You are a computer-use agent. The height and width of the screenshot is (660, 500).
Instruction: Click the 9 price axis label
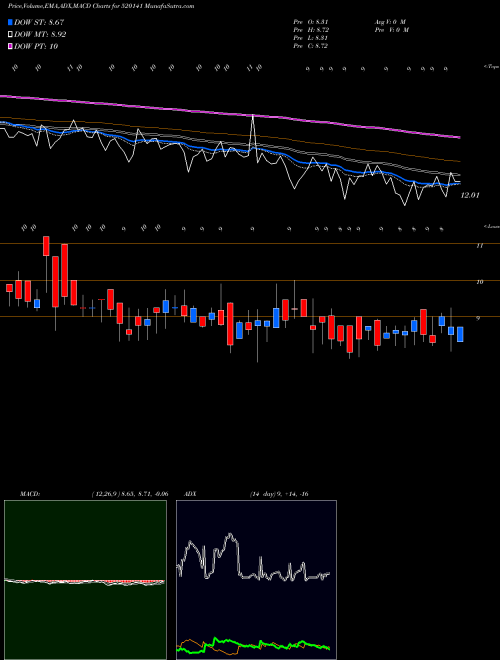pyautogui.click(x=478, y=319)
